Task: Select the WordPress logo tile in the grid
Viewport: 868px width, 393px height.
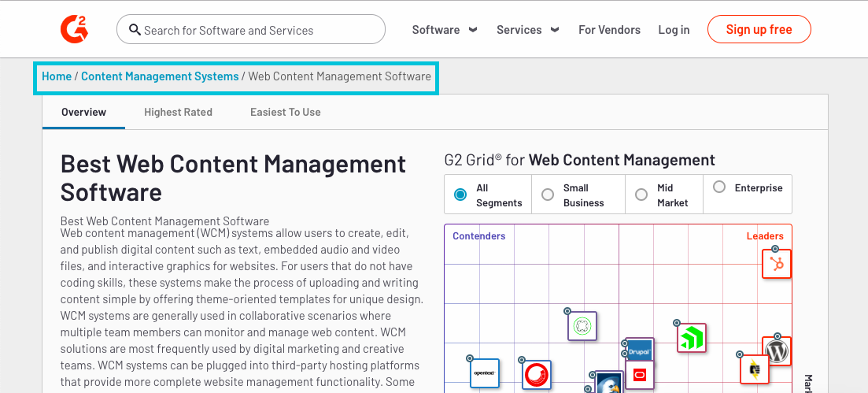Action: [x=777, y=351]
